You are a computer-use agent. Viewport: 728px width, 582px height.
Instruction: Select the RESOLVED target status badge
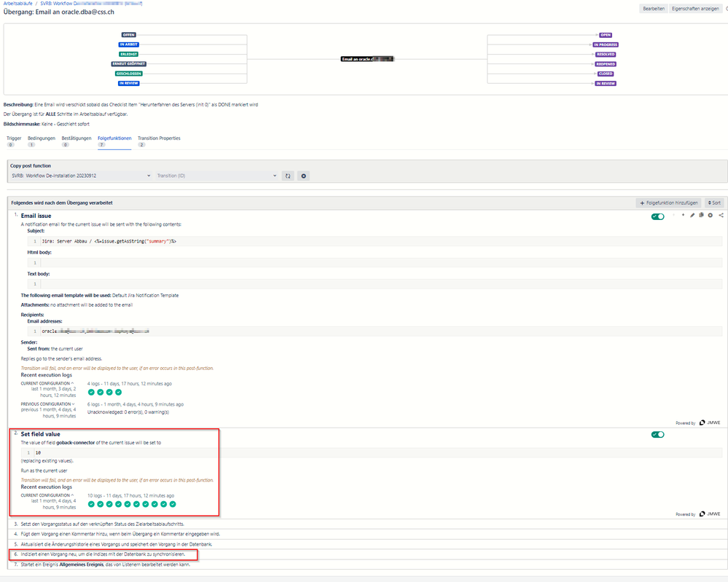pos(606,55)
